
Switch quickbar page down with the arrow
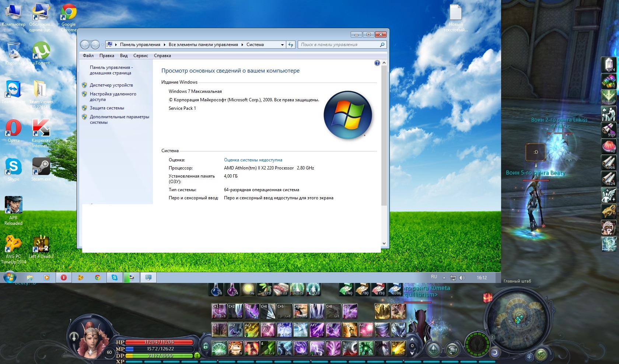412,353
